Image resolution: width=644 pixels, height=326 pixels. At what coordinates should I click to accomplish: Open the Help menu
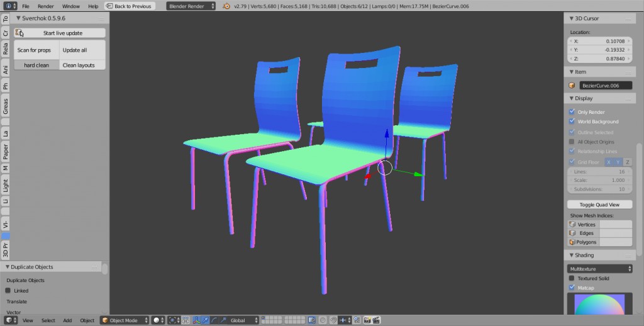click(x=93, y=6)
